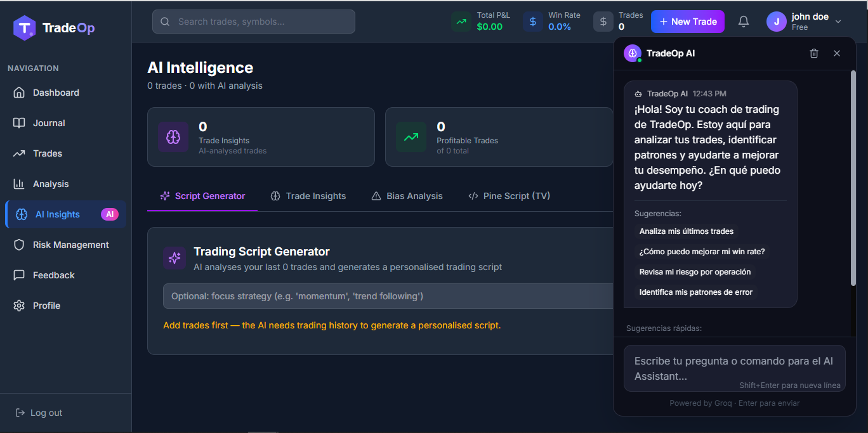Viewport: 868px width, 433px height.
Task: Click the Add trades first warning text
Action: click(x=332, y=325)
